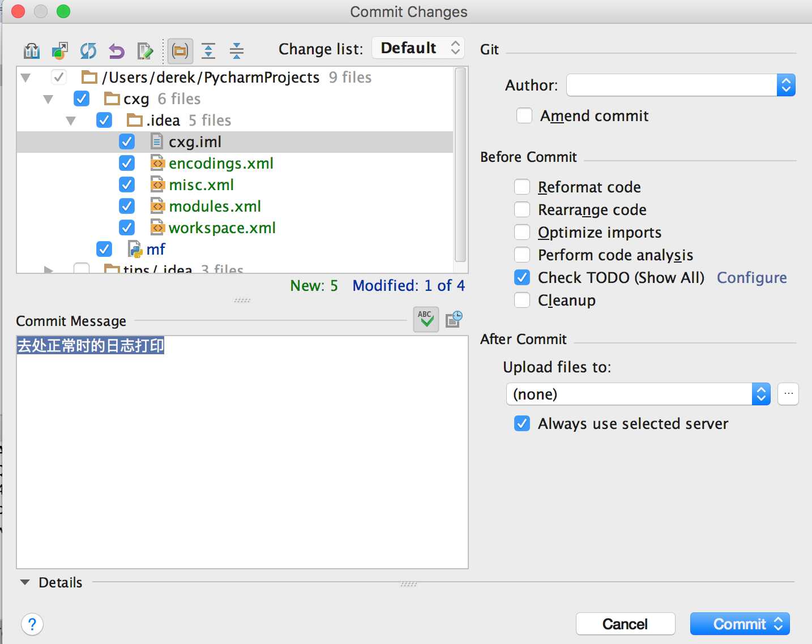Image resolution: width=812 pixels, height=644 pixels.
Task: Open the Configure link for TODO
Action: tap(751, 277)
